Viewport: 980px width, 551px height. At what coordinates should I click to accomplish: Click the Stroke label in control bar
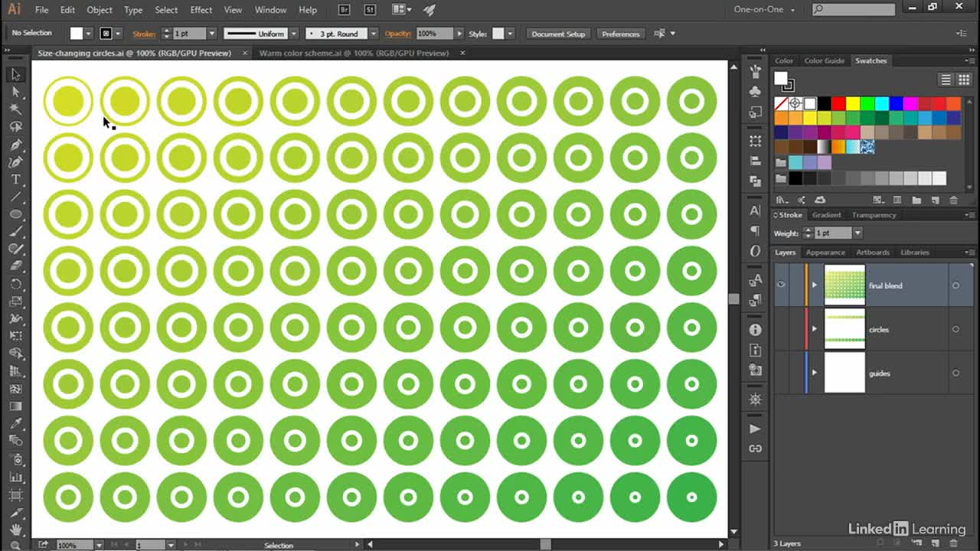coord(144,34)
